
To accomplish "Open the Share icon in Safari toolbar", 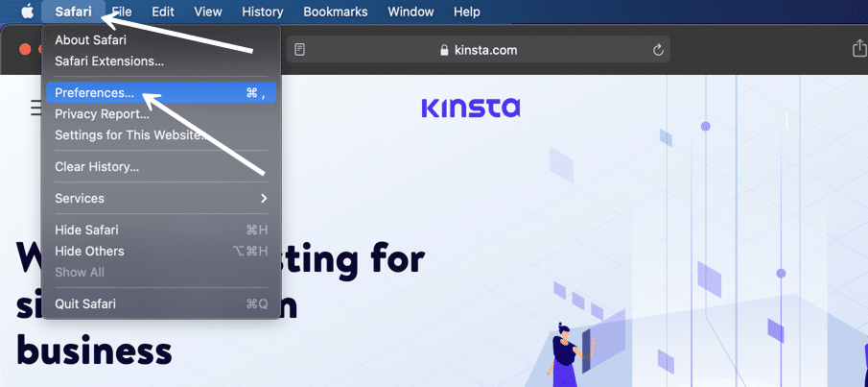I will click(x=858, y=48).
